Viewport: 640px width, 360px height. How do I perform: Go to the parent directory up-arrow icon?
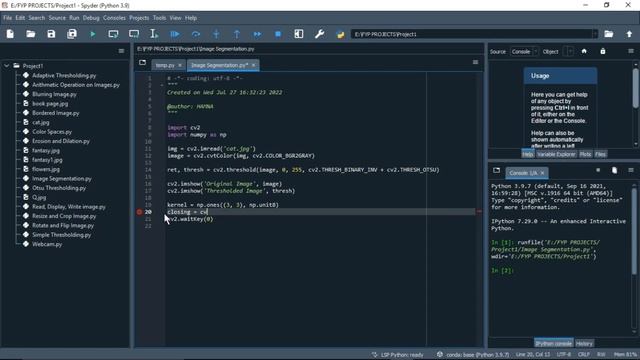click(629, 34)
